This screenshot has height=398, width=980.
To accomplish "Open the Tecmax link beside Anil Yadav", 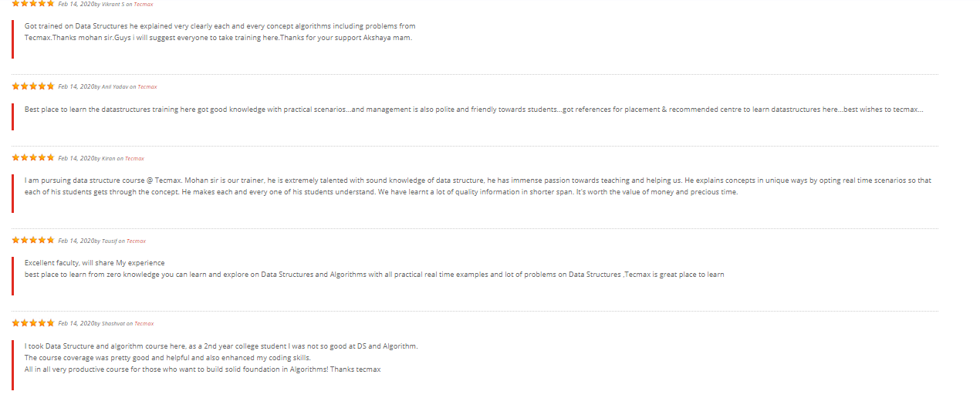I will [147, 87].
